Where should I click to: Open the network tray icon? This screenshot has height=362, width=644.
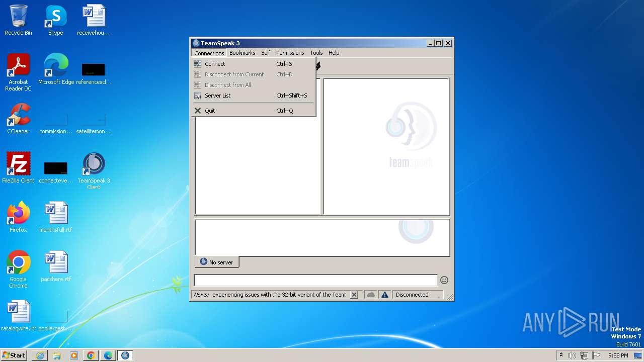(x=584, y=355)
